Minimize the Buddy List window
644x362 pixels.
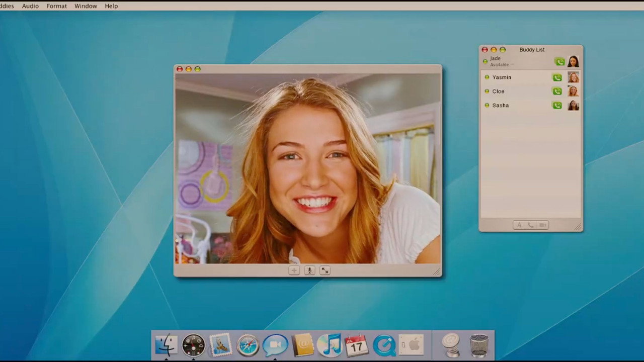pyautogui.click(x=494, y=50)
